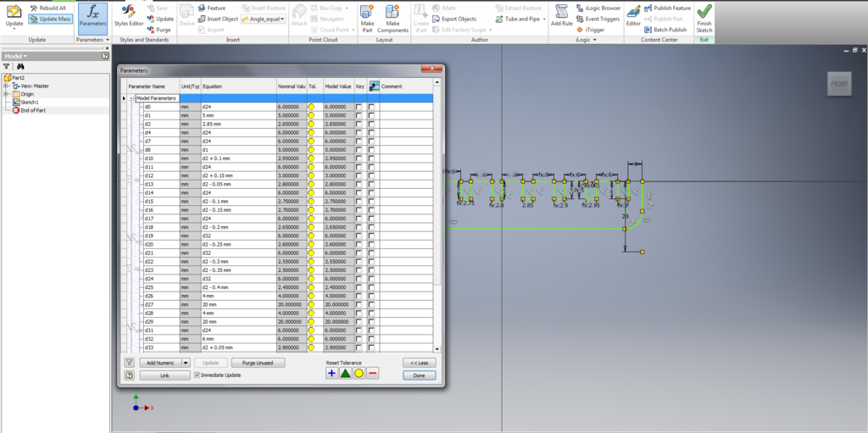Click the Update lightning bolt icon

[x=14, y=11]
